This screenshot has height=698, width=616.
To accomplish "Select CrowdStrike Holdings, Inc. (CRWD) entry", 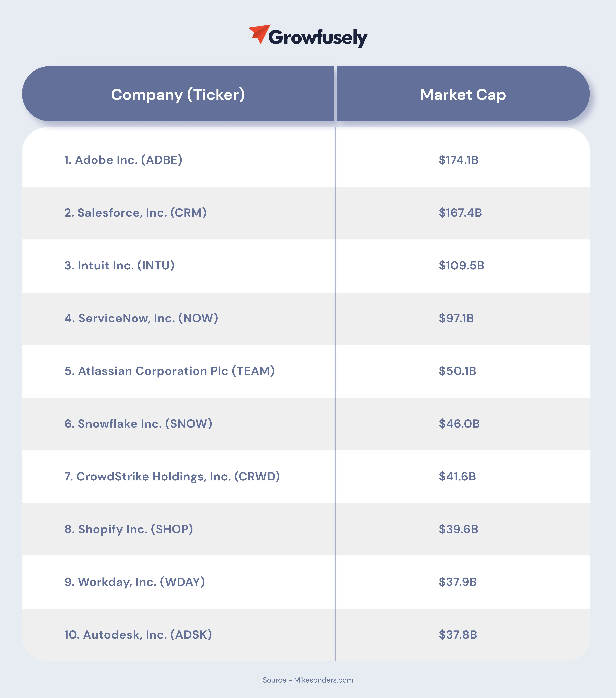I will 172,476.
